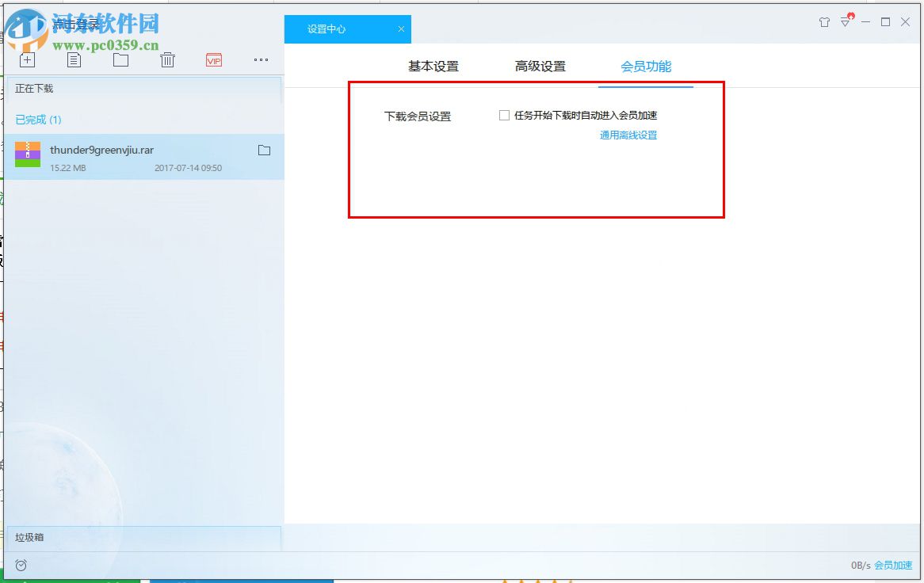924x583 pixels.
Task: Delete selected task using trash icon
Action: point(167,59)
